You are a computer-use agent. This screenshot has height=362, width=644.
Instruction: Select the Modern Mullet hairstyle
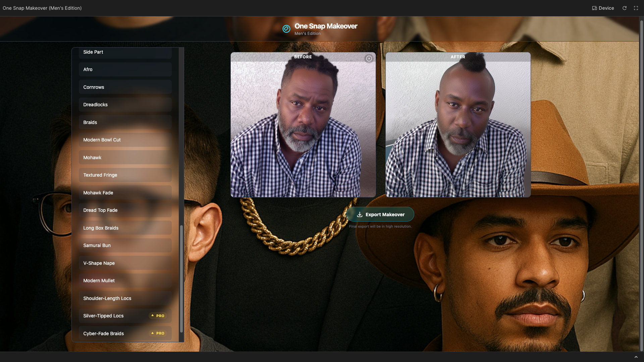pyautogui.click(x=125, y=281)
